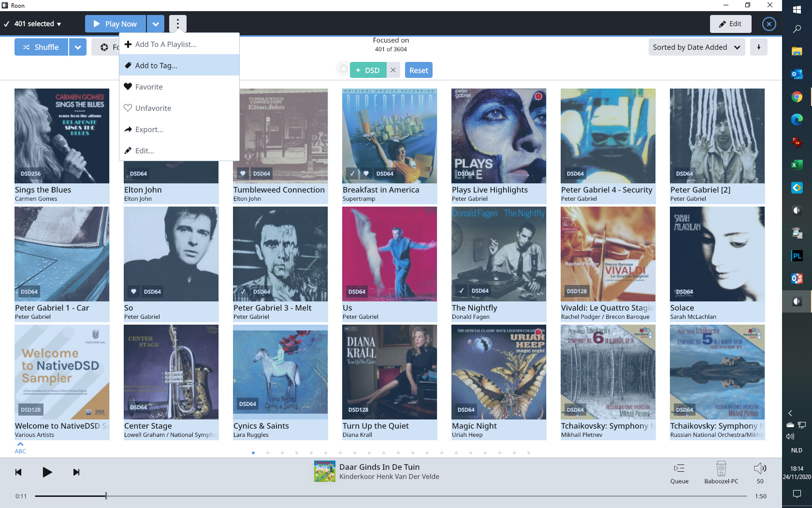Jump to the last page dot
The width and height of the screenshot is (812, 508).
point(529,453)
